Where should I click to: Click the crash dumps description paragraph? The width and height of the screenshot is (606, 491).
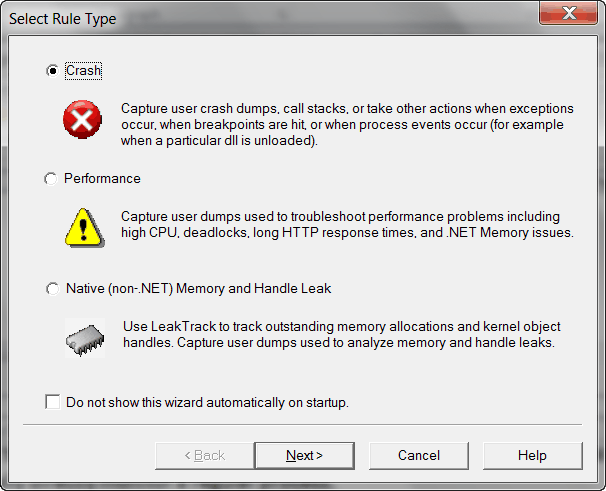[x=347, y=124]
